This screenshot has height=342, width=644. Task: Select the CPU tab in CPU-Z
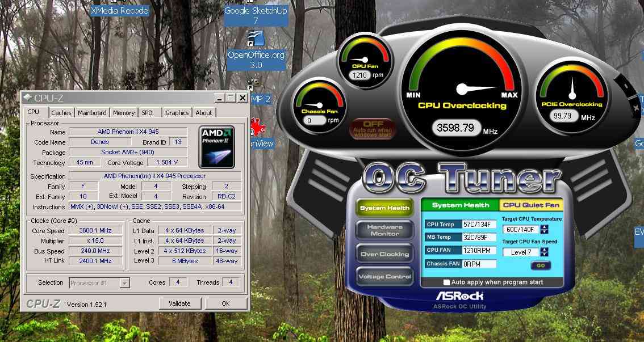click(34, 112)
